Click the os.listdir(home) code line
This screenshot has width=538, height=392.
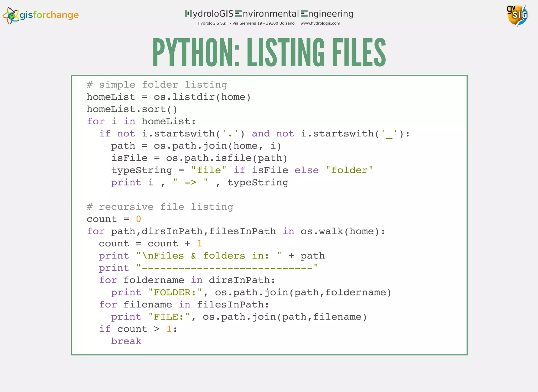[169, 97]
